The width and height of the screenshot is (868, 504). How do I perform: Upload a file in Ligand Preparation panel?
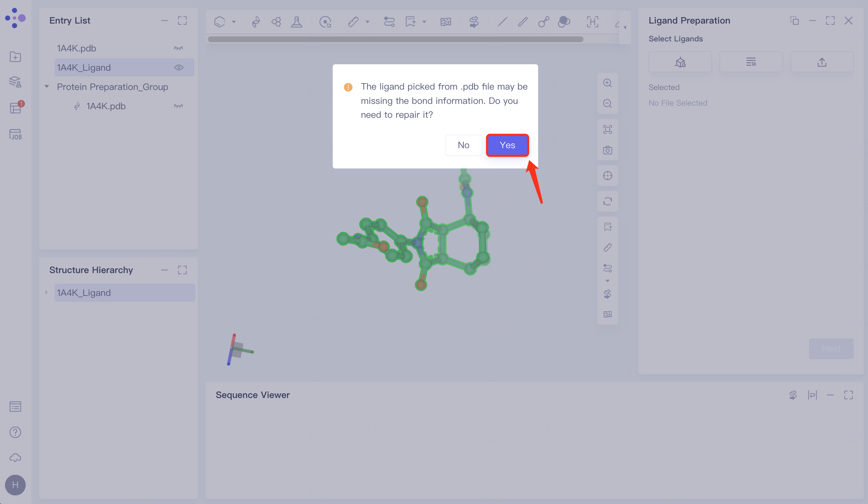coord(822,61)
